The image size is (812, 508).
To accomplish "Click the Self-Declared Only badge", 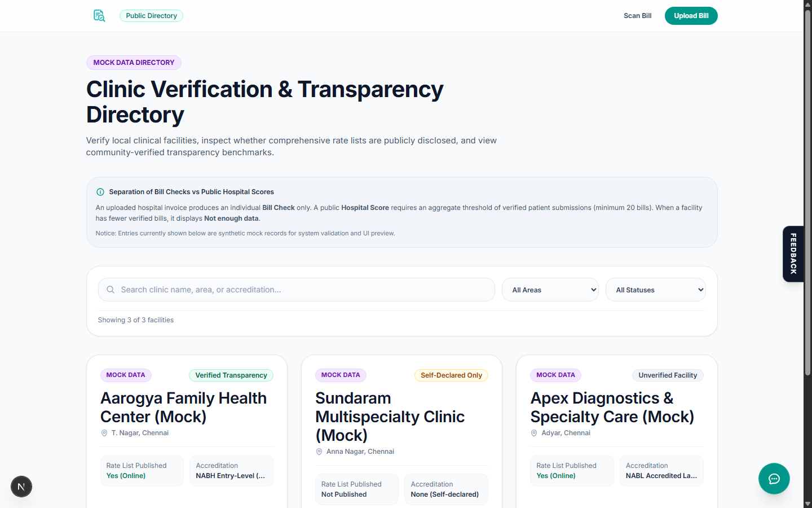I will (451, 375).
